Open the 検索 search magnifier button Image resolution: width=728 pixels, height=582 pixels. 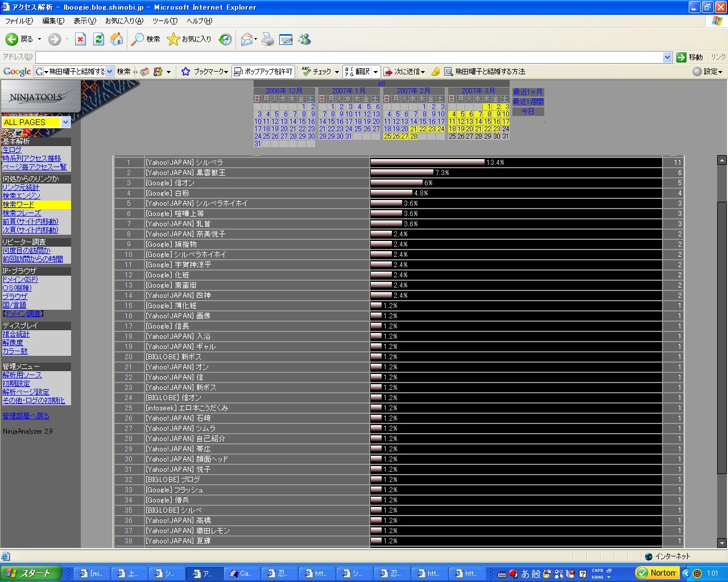click(146, 39)
